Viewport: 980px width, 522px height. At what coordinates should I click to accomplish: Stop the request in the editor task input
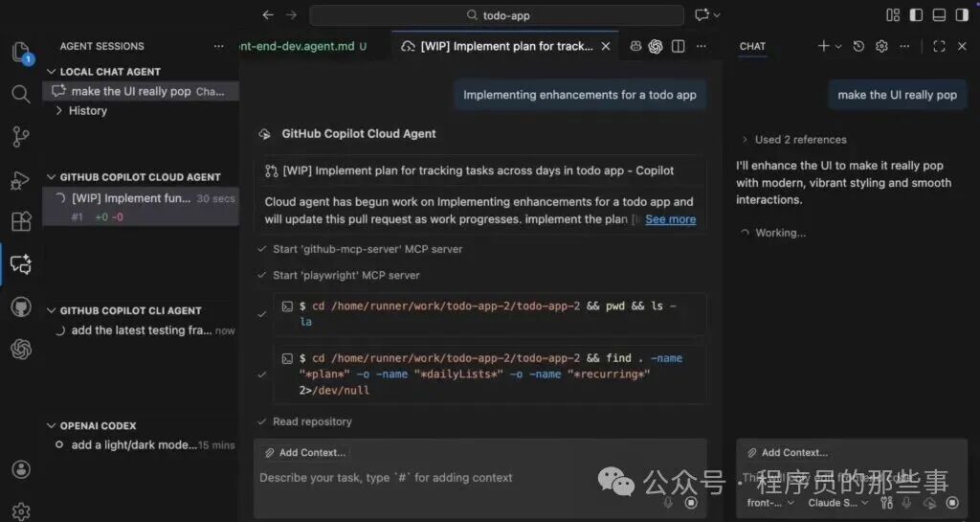point(691,502)
